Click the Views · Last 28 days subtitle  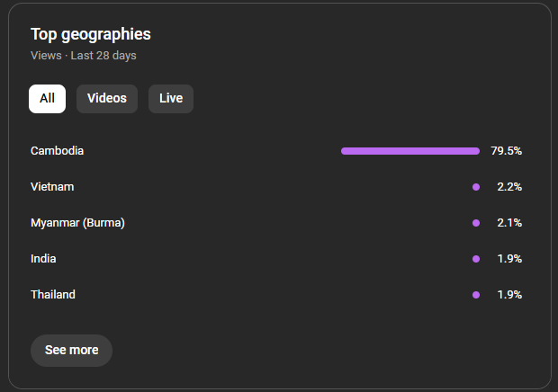[x=84, y=56]
